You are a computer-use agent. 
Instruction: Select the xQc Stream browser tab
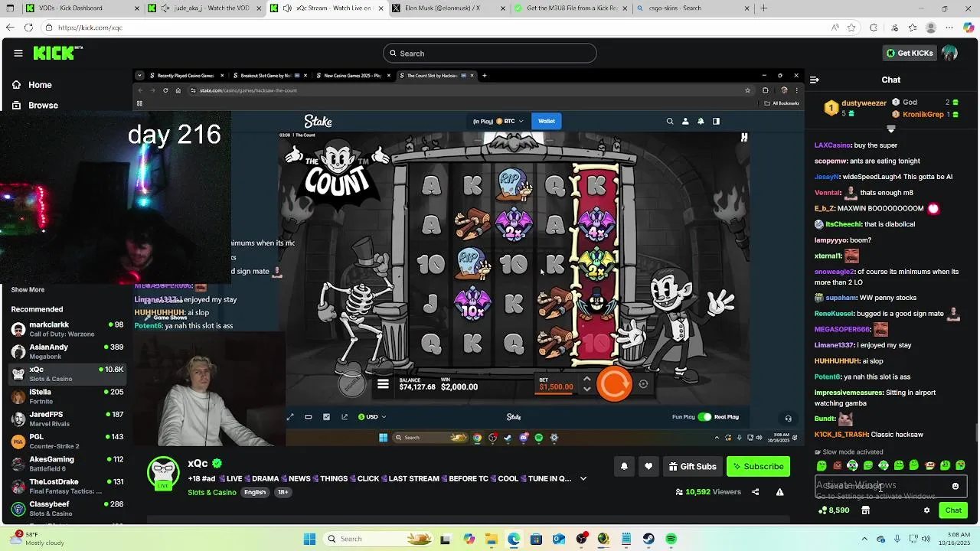328,8
